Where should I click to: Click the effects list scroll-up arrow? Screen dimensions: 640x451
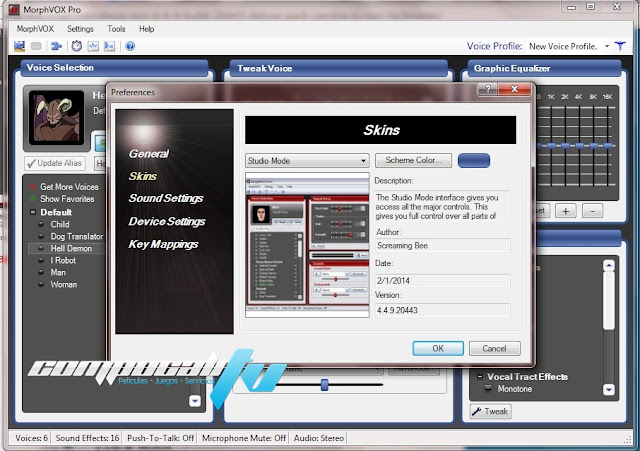pos(609,266)
